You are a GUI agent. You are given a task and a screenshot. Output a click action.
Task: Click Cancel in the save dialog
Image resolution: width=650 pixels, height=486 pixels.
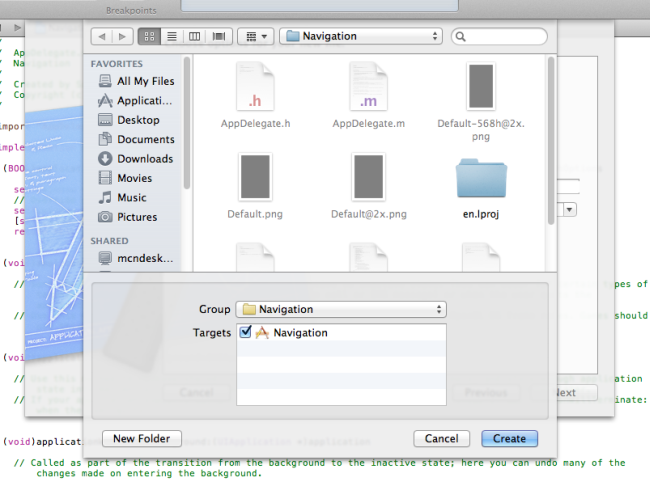441,439
